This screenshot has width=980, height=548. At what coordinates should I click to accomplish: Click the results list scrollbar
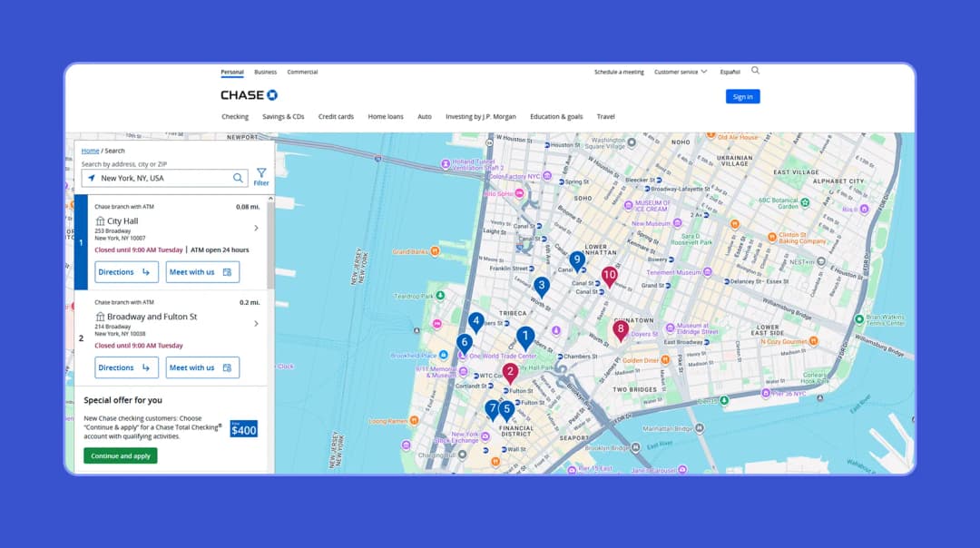point(270,244)
